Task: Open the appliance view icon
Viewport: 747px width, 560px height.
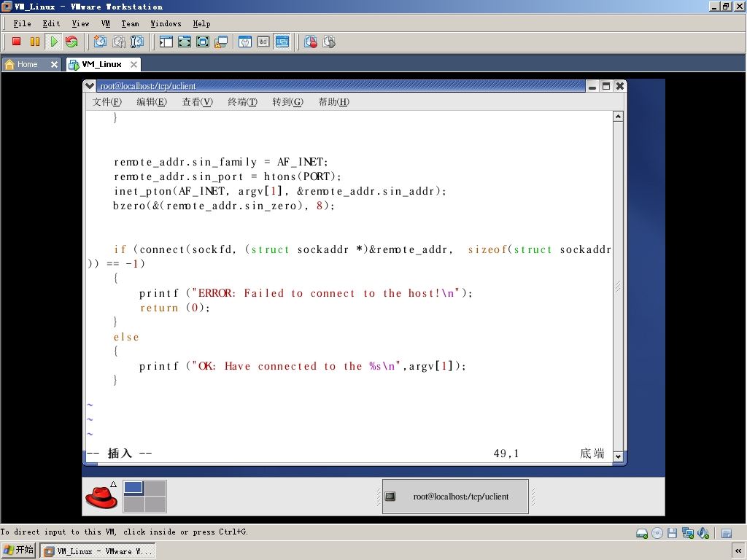Action: [263, 42]
